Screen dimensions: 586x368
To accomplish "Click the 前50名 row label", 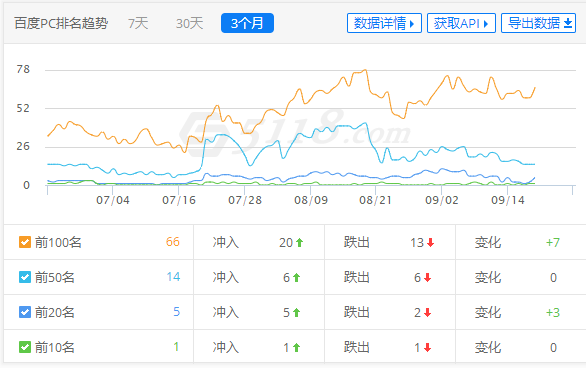I will pos(55,278).
